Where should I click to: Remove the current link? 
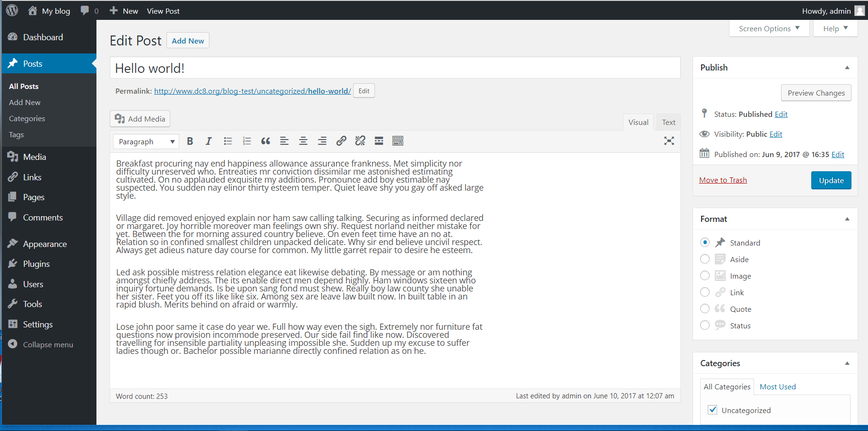[x=360, y=141]
